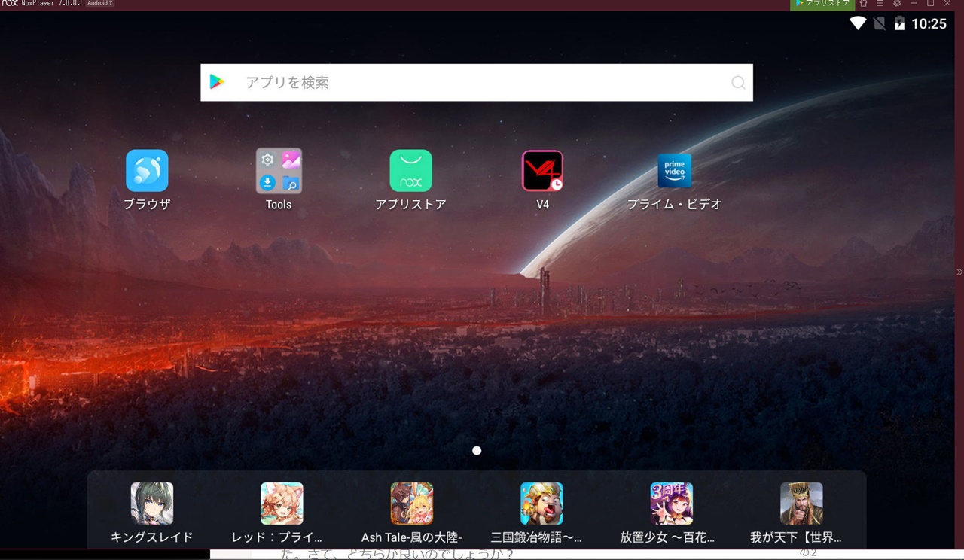Open Ash Tale-風の大陸- game
This screenshot has width=964, height=560.
click(x=411, y=504)
